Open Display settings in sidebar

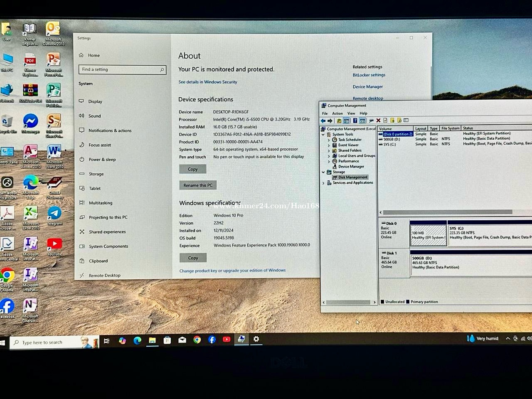(95, 101)
